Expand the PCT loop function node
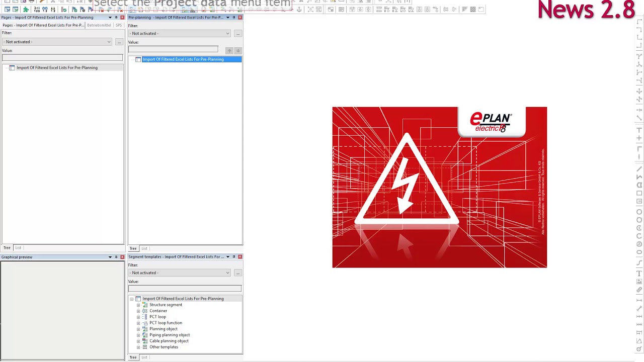Viewport: 644px width, 362px height. [x=138, y=323]
